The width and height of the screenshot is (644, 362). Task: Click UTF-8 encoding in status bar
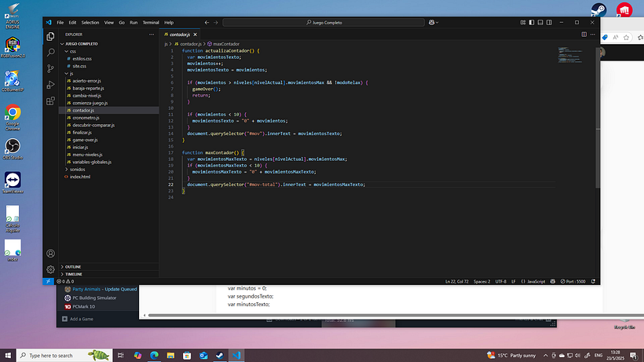pyautogui.click(x=500, y=282)
